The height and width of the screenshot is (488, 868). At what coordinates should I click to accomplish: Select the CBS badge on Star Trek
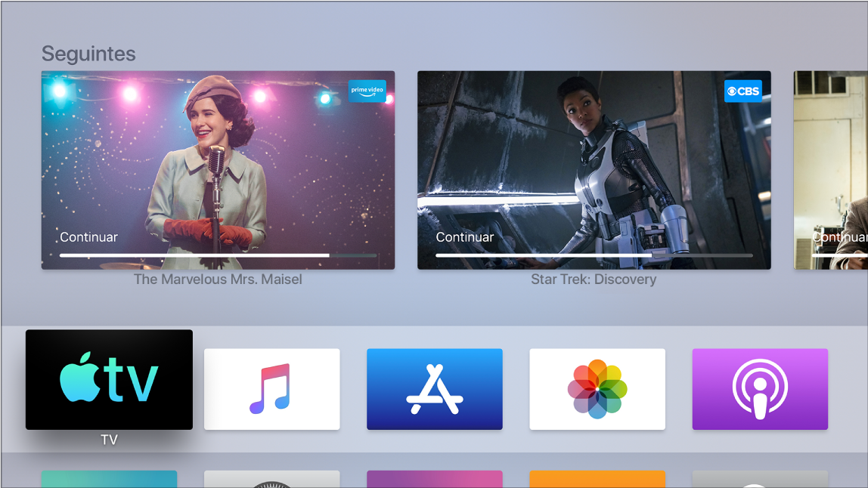point(743,91)
